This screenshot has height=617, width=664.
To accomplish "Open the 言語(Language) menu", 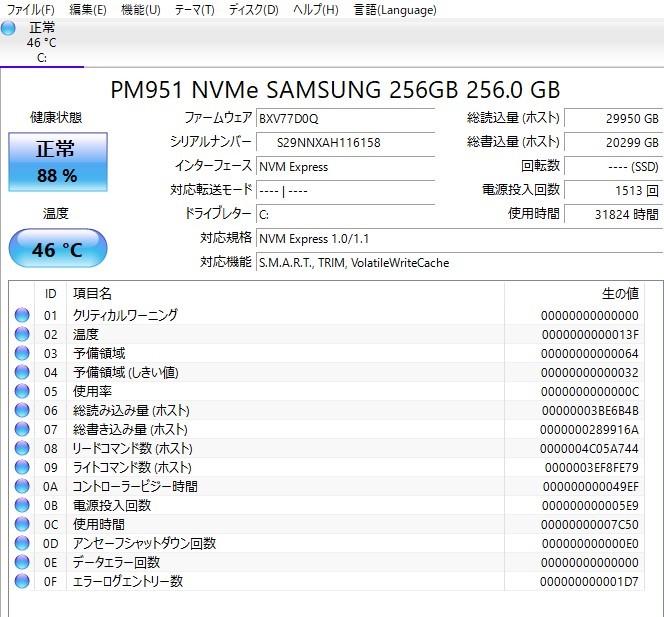I will (395, 9).
